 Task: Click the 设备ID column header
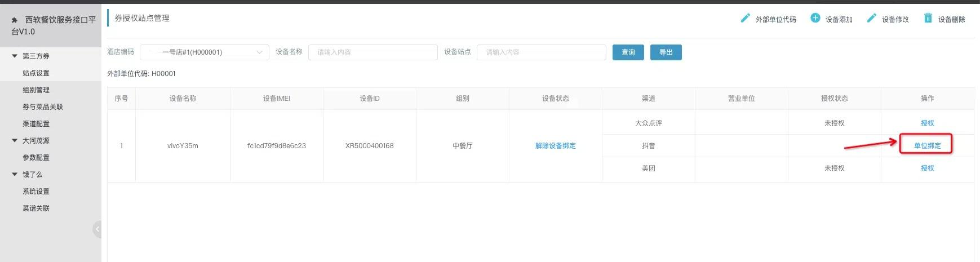[370, 98]
